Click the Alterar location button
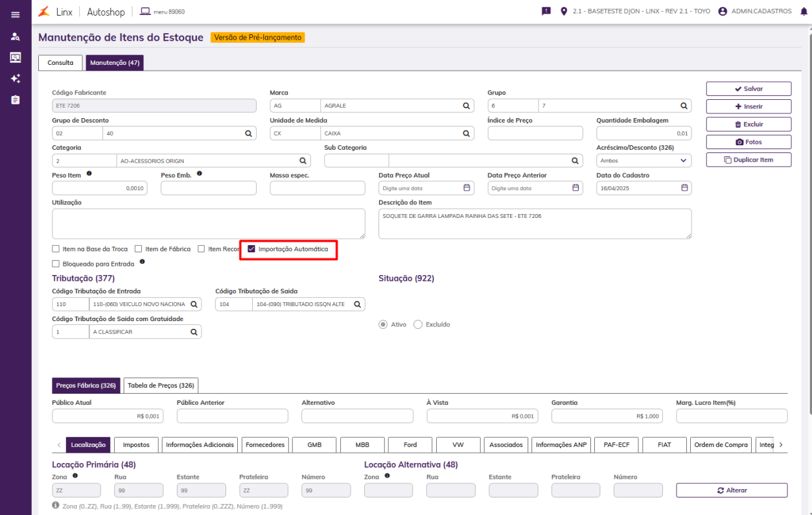Viewport: 812px width, 515px height. 732,490
